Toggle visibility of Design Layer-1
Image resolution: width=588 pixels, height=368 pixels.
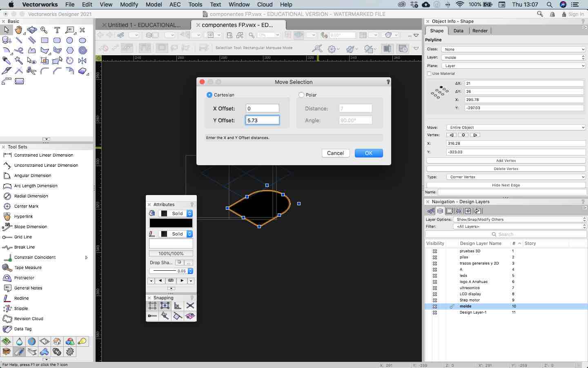[x=435, y=312]
